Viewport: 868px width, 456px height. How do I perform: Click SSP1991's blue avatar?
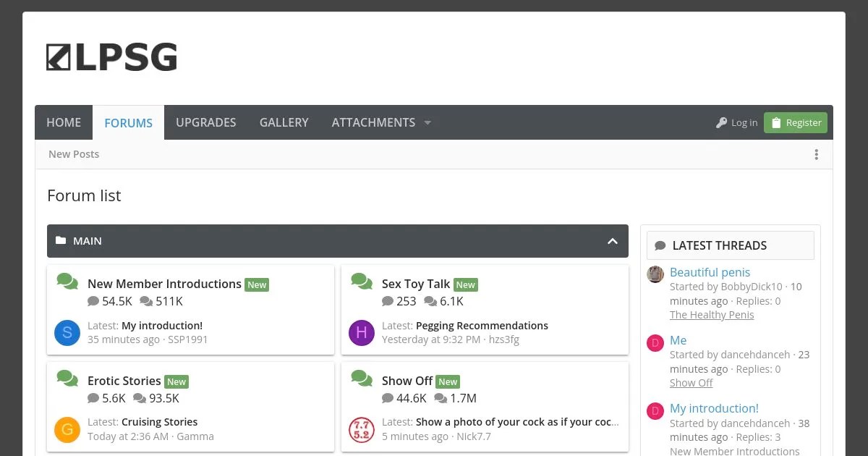pyautogui.click(x=67, y=333)
